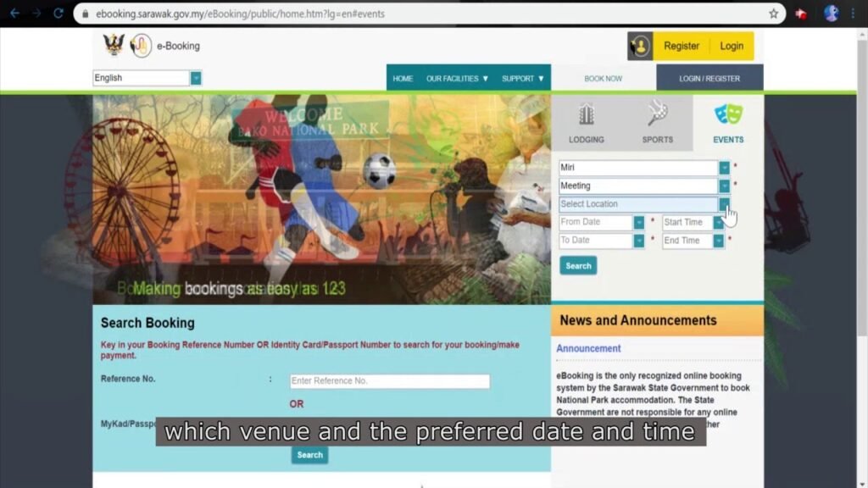The width and height of the screenshot is (868, 488).
Task: Click the yellow user profile icon
Action: 640,46
